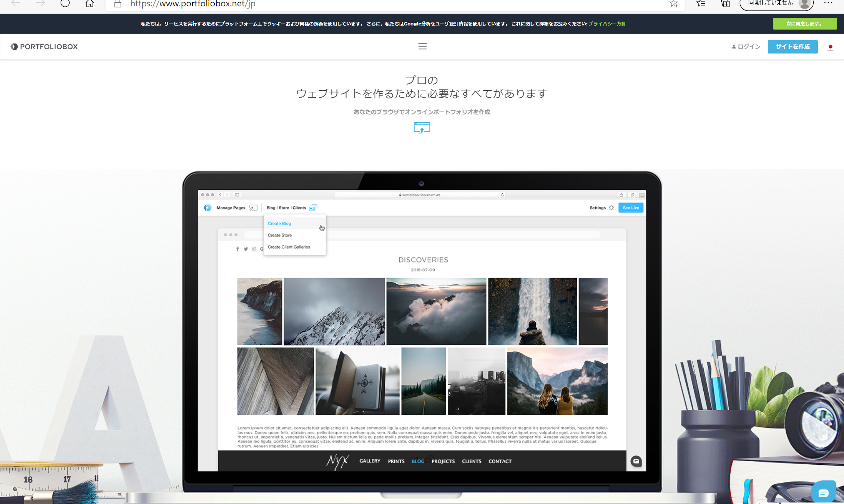
Task: Open the favorites list icon
Action: coord(700,4)
